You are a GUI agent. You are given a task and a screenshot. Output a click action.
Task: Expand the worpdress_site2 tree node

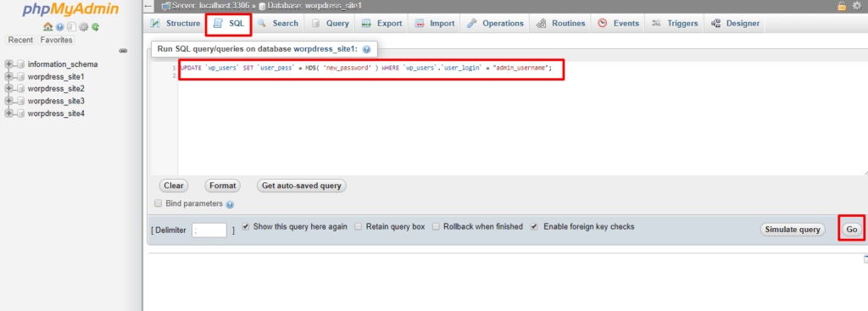[8, 88]
